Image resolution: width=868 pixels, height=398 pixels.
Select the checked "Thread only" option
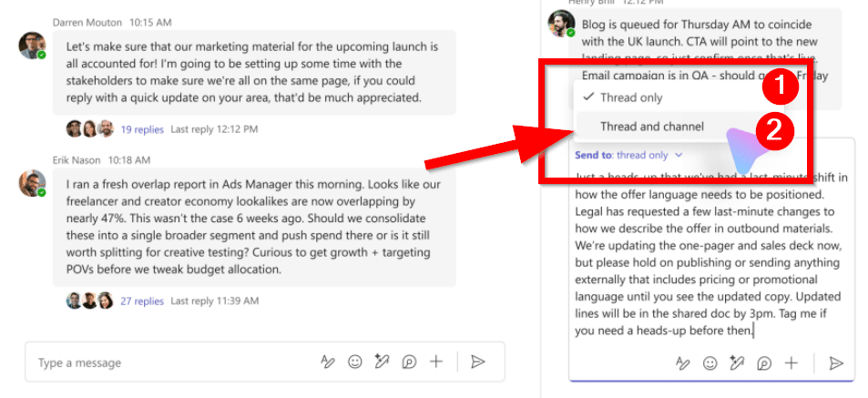(x=630, y=97)
